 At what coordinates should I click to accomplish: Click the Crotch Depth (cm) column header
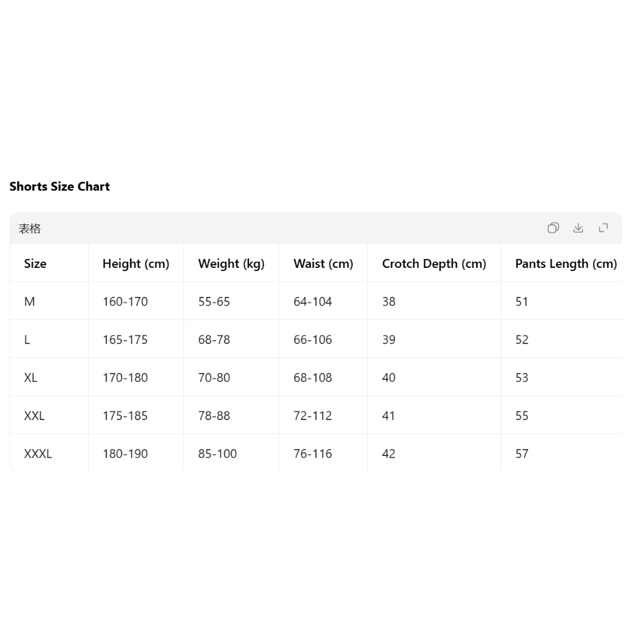[434, 264]
